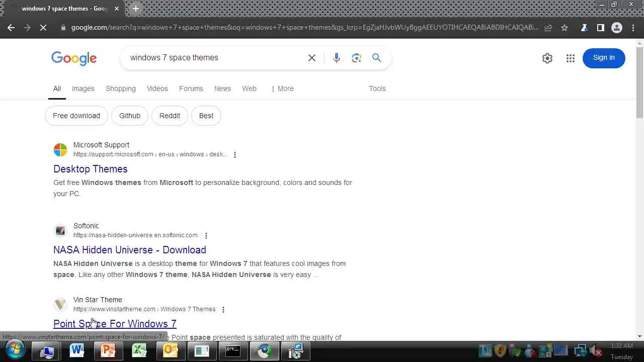Open the NASA Hidden Universe - Download link

pos(130,250)
